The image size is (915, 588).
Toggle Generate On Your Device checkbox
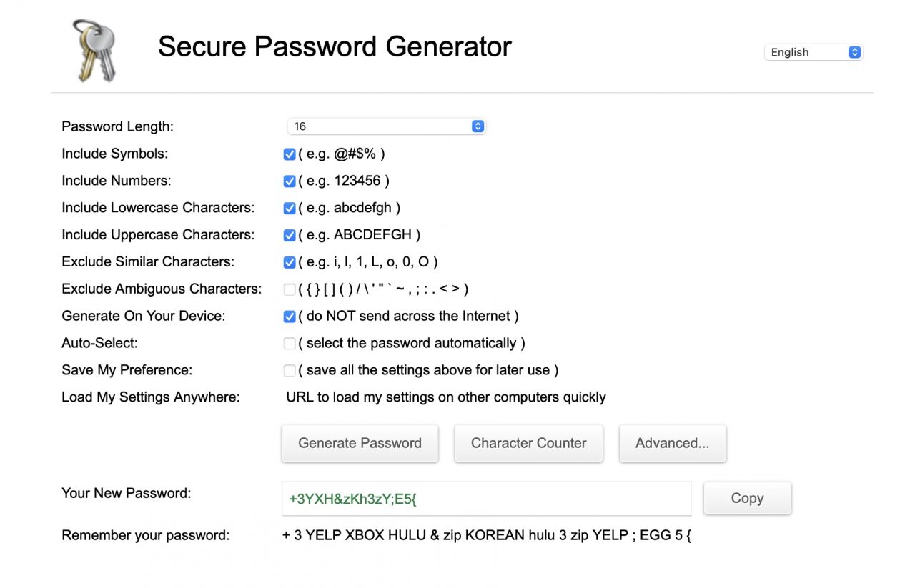tap(290, 317)
